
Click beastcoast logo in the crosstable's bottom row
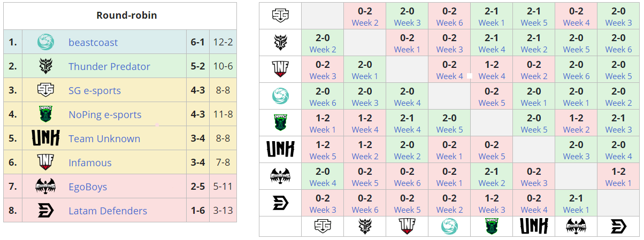[x=449, y=226]
